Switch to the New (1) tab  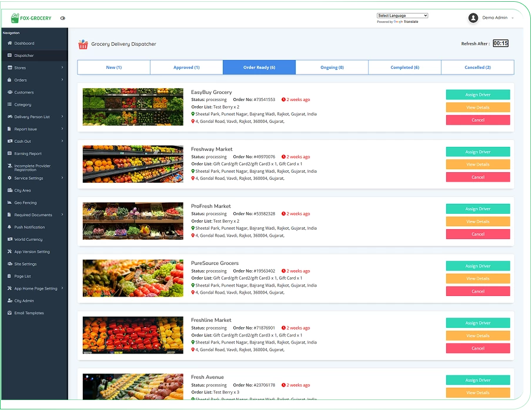click(113, 67)
